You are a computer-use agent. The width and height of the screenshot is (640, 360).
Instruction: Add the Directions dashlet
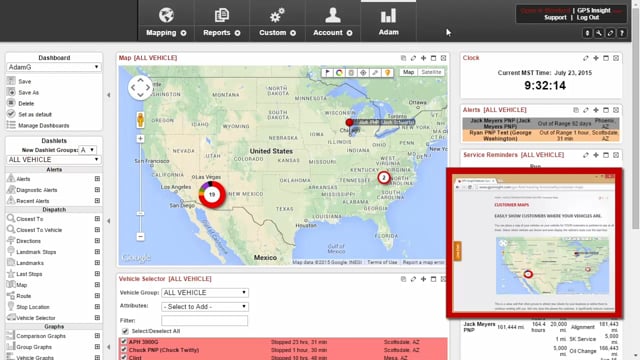pos(97,241)
